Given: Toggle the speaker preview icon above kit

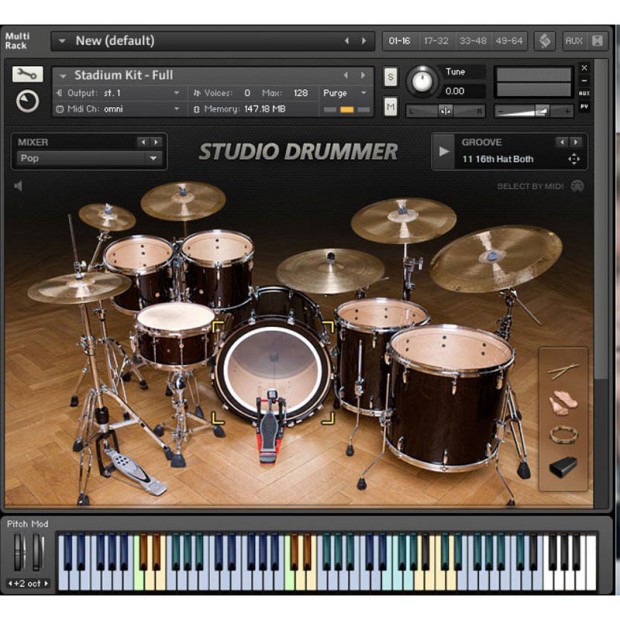Looking at the screenshot, I should [x=18, y=186].
